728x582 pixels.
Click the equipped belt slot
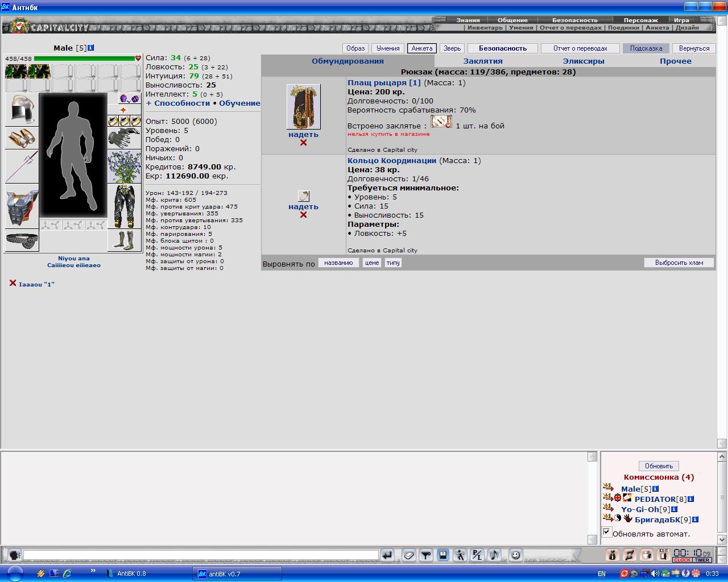coord(22,240)
